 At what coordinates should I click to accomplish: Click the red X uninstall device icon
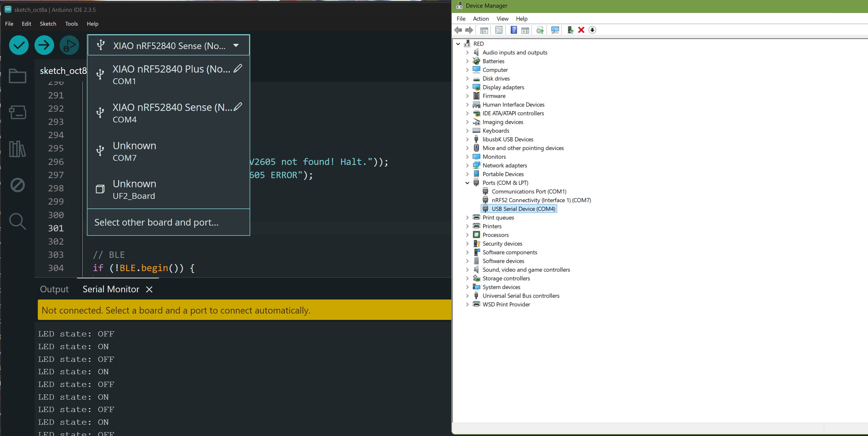[x=581, y=30]
